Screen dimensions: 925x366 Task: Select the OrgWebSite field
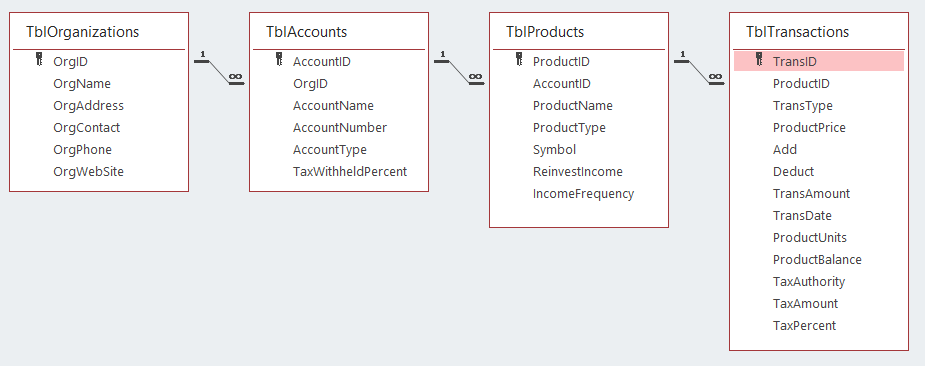click(x=88, y=172)
